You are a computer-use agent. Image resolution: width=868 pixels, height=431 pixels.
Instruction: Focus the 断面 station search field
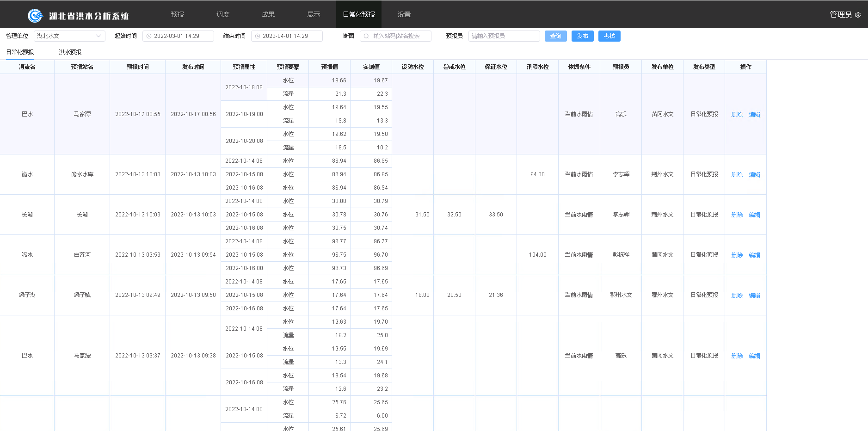point(395,36)
